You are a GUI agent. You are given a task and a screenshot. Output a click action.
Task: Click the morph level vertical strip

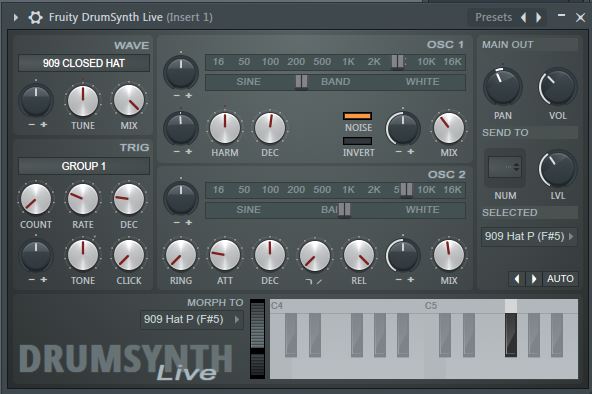pos(258,339)
